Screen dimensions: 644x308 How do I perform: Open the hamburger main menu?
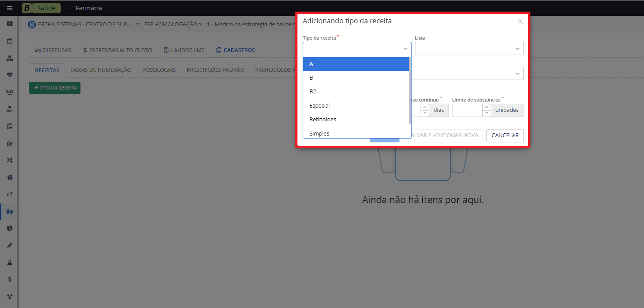[x=9, y=8]
